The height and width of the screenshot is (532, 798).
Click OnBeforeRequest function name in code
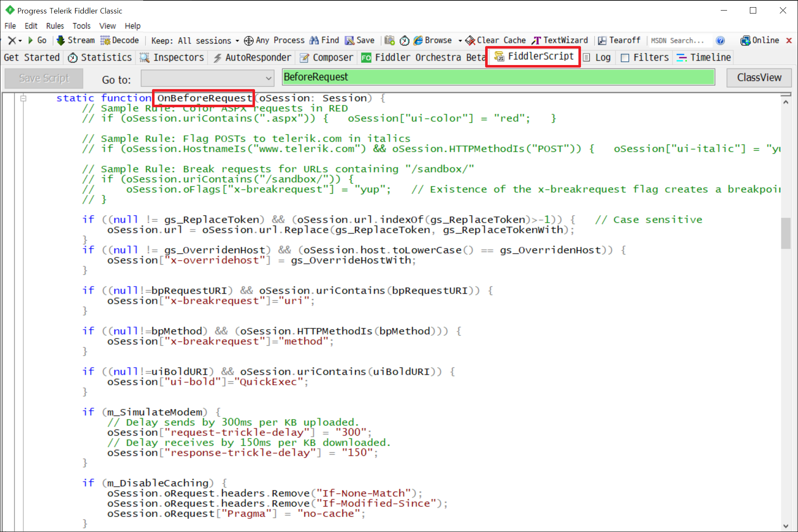tap(205, 98)
